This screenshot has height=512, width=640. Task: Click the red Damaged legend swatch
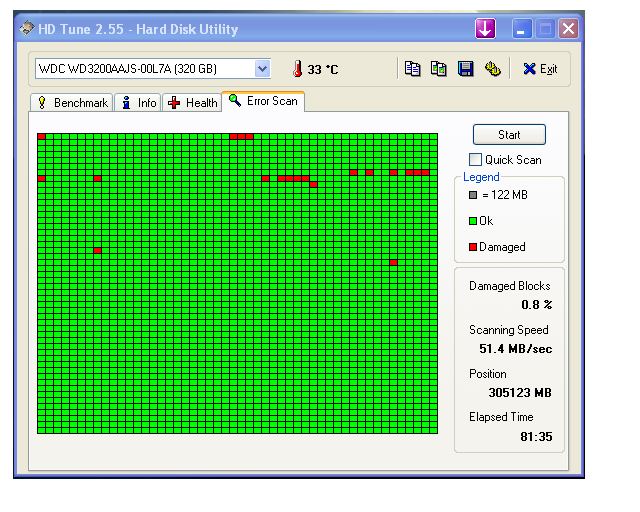pos(473,247)
